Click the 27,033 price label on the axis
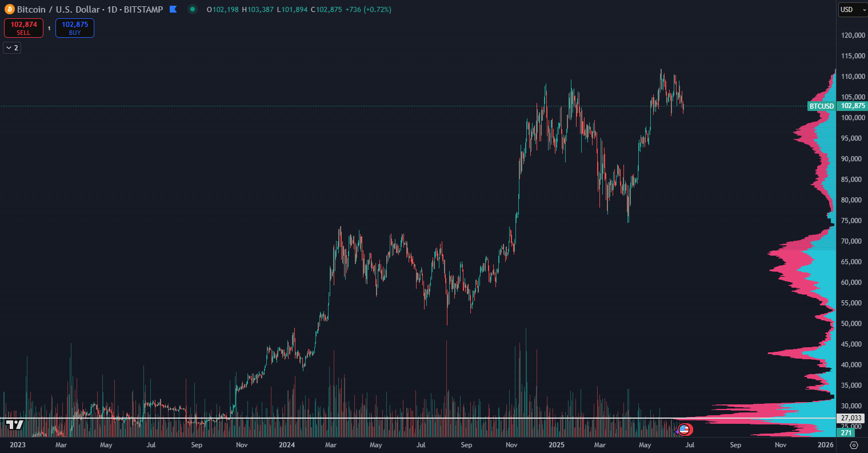The height and width of the screenshot is (453, 868). click(852, 418)
